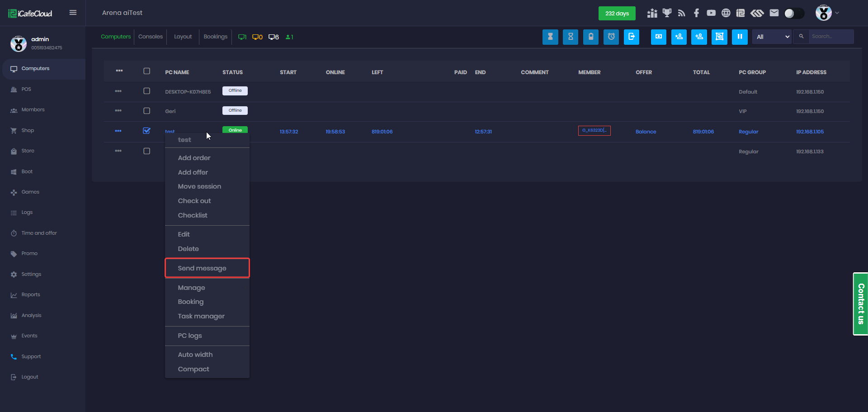Click the pause button in toolbar
Image resolution: width=868 pixels, height=412 pixels.
click(x=740, y=37)
